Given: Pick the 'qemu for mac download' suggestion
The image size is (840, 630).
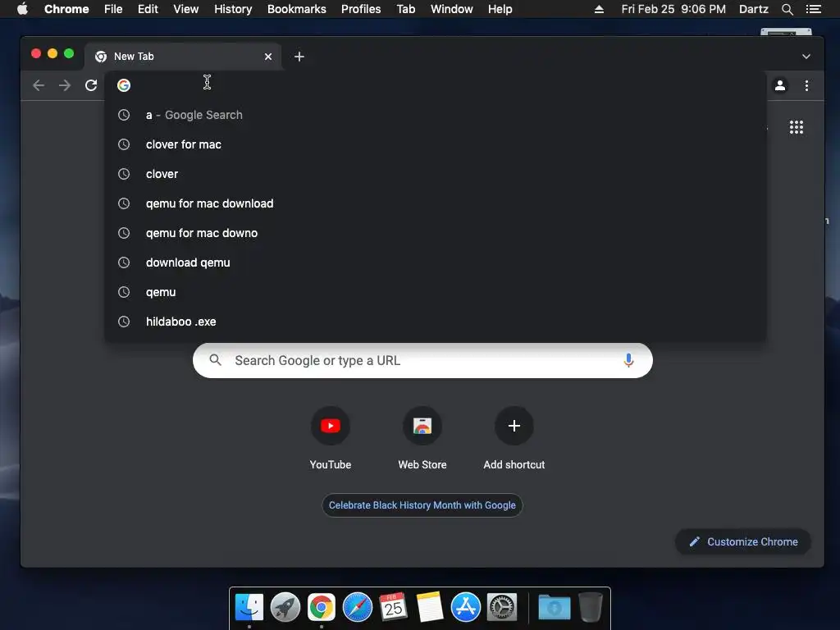Looking at the screenshot, I should pyautogui.click(x=435, y=203).
